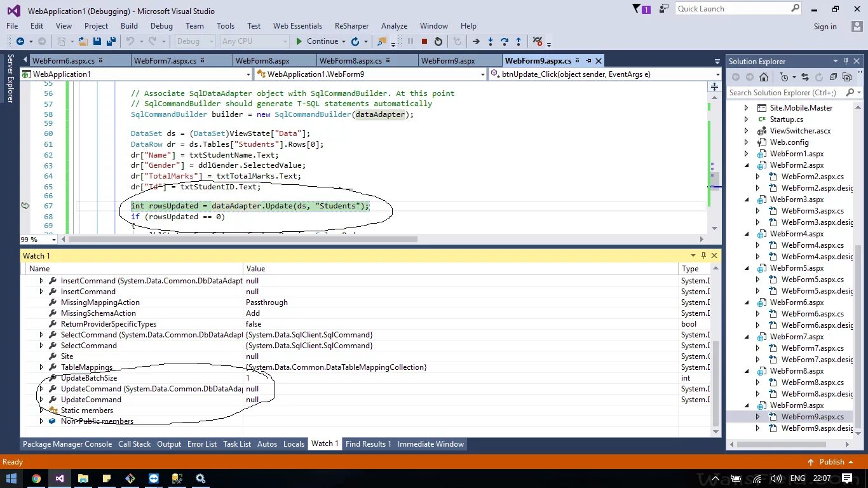Expand Non-Public members in Watch window
Image resolution: width=868 pixels, height=488 pixels.
(x=42, y=421)
